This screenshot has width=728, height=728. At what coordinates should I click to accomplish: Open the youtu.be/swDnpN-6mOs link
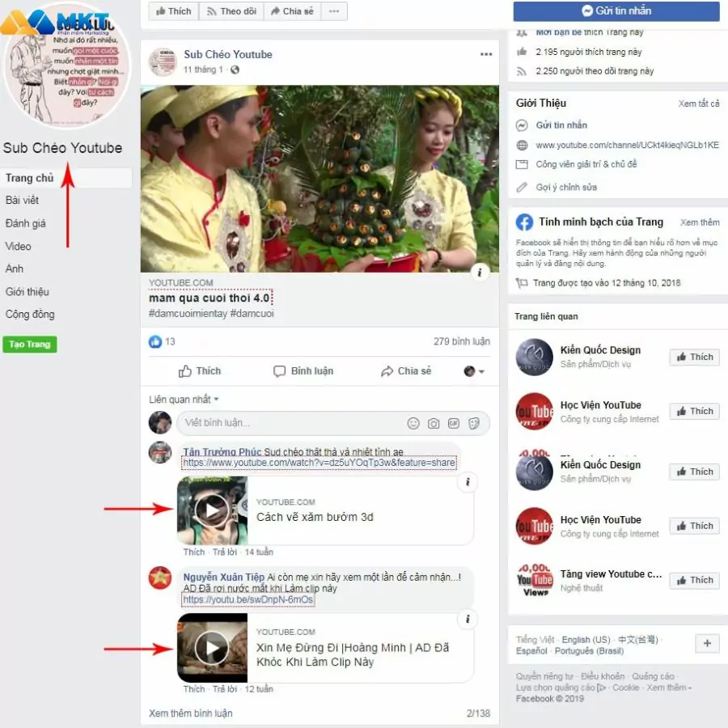coord(248,599)
